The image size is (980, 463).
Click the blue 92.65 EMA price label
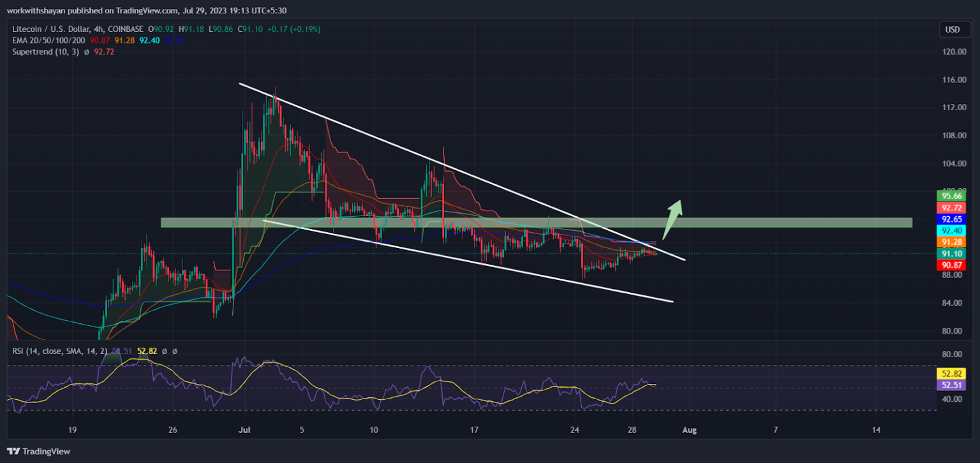pos(949,219)
